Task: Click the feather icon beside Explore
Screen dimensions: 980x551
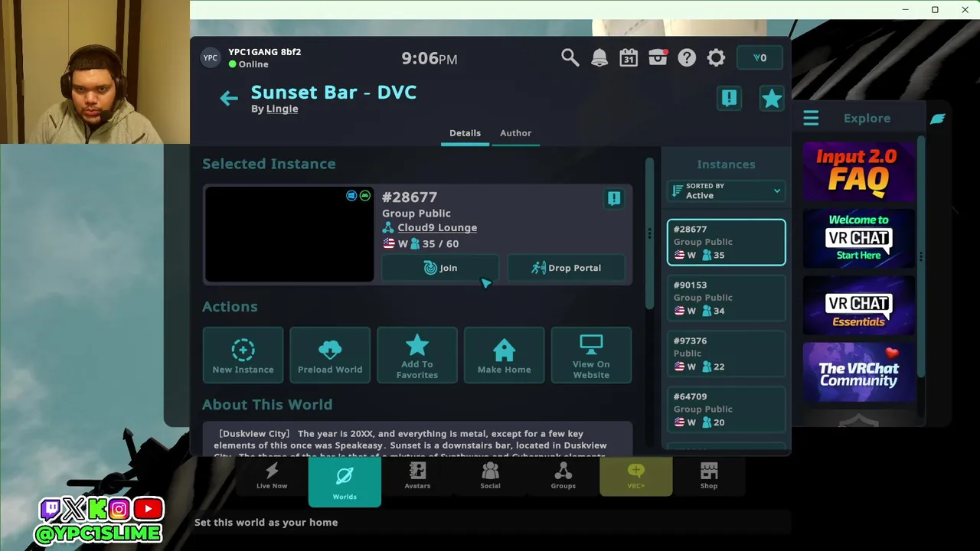Action: (x=937, y=119)
